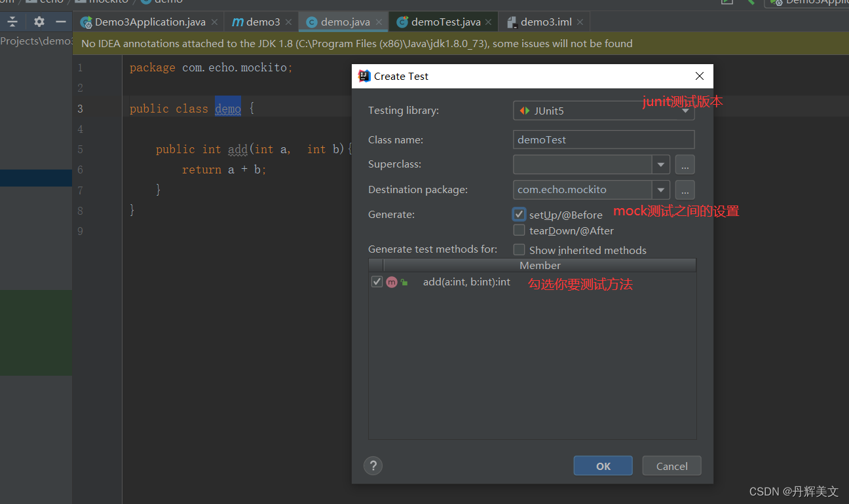
Task: Enable the tearDown/@After checkbox
Action: 519,230
